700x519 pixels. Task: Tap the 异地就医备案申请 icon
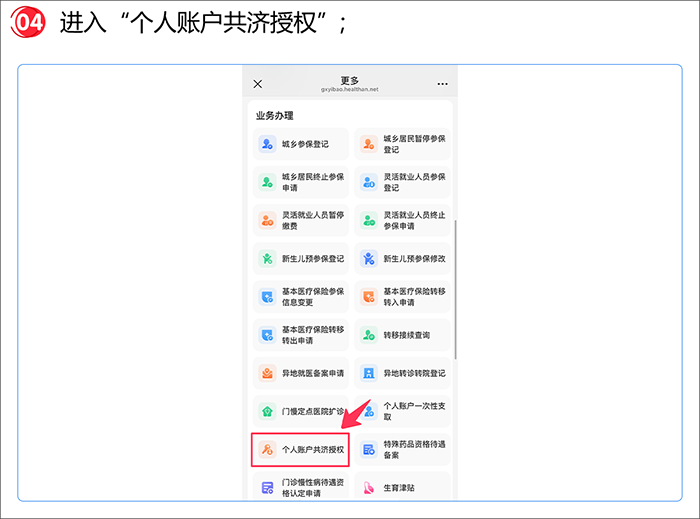[x=267, y=374]
